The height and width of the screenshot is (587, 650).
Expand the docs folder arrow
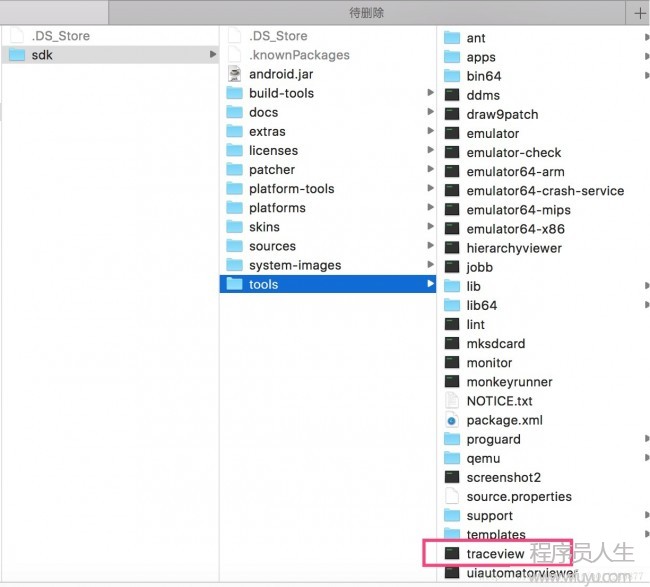[430, 112]
